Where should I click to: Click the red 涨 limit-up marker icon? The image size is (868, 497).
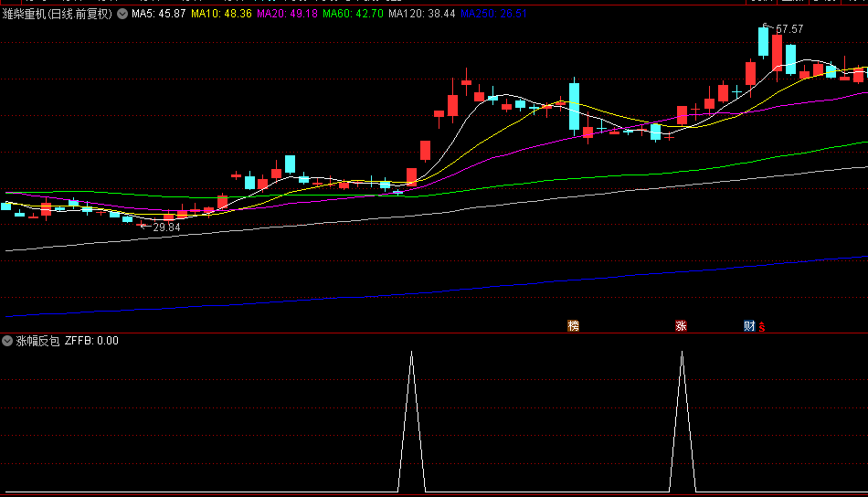(681, 326)
